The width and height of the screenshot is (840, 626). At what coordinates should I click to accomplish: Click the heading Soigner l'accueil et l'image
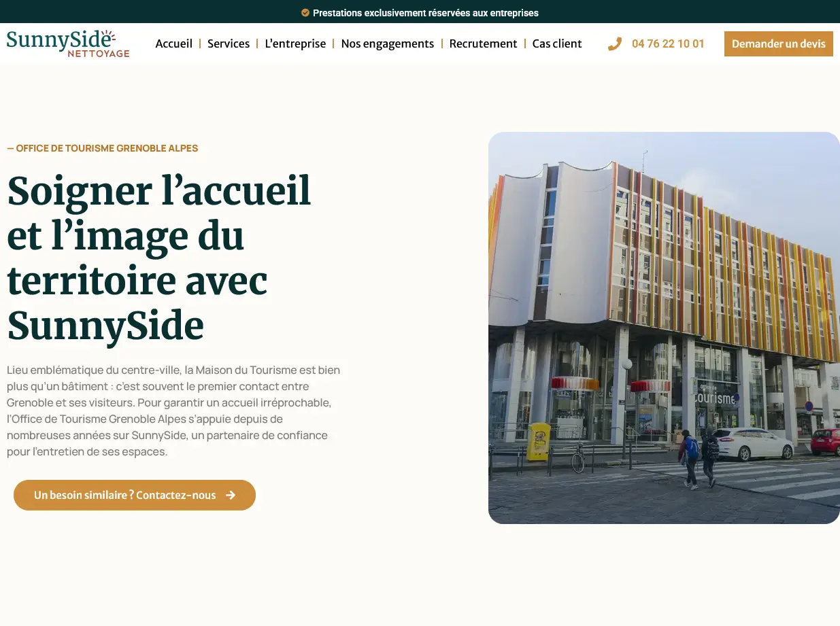(x=159, y=258)
